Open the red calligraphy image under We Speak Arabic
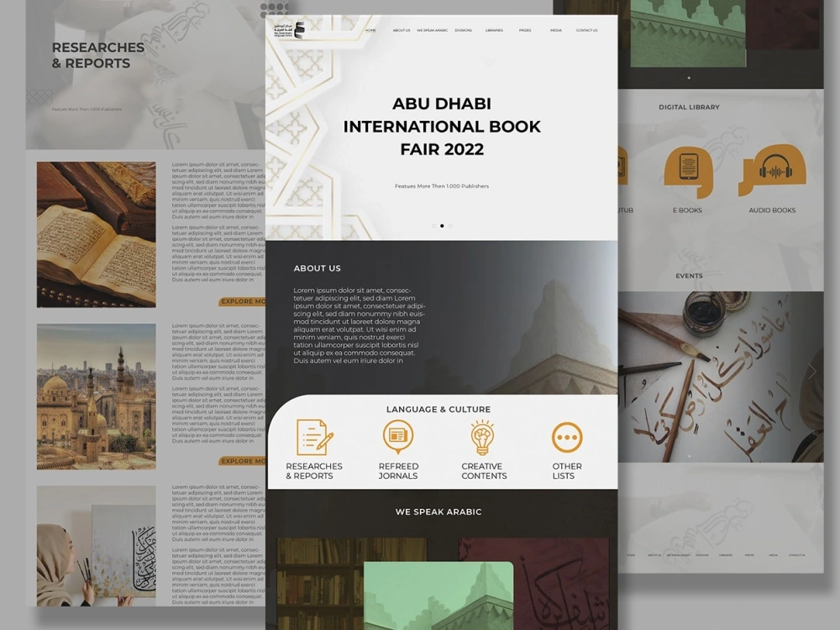The height and width of the screenshot is (630, 840). (x=559, y=584)
